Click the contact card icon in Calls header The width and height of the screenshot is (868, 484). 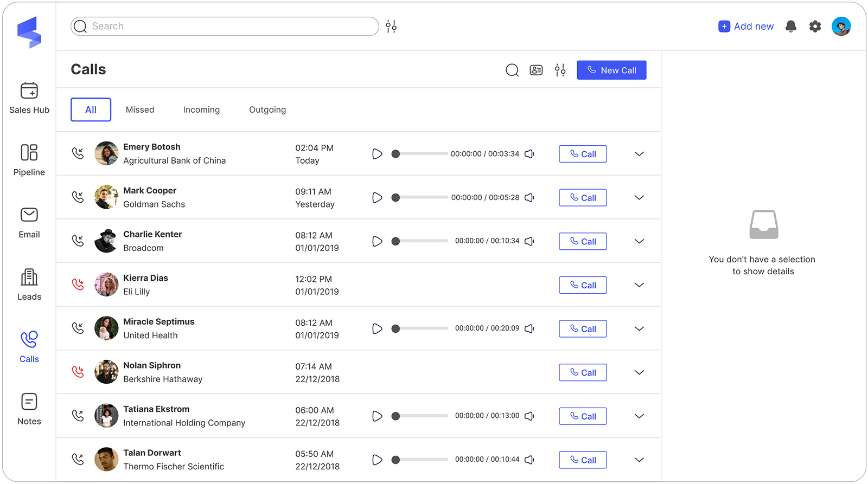[536, 70]
